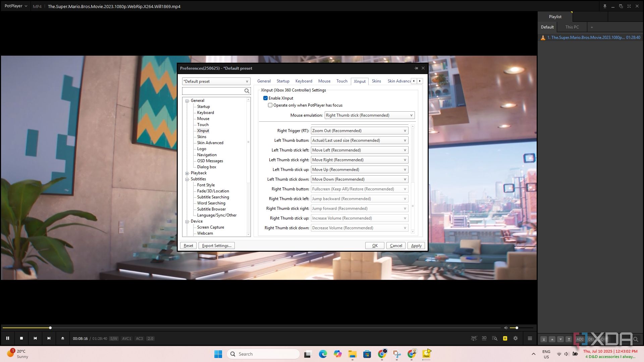The image size is (644, 362).
Task: Click the playlist search magnifier icon
Action: click(x=636, y=339)
